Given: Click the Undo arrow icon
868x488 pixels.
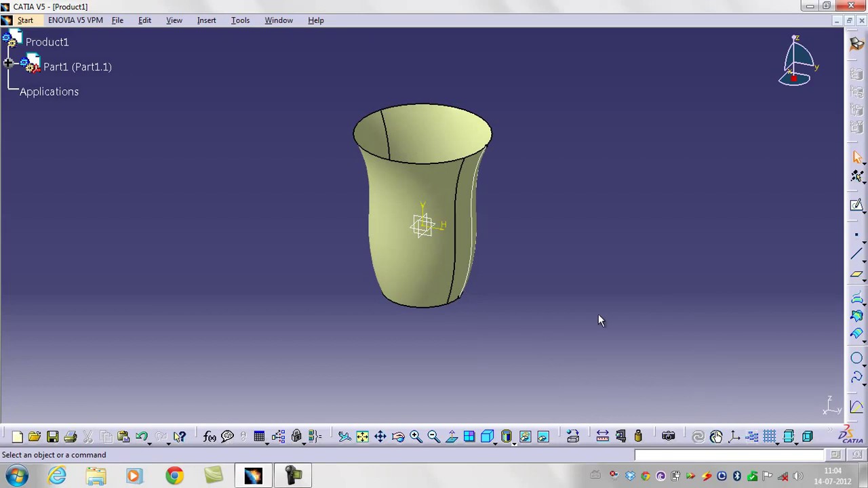Looking at the screenshot, I should pyautogui.click(x=141, y=437).
